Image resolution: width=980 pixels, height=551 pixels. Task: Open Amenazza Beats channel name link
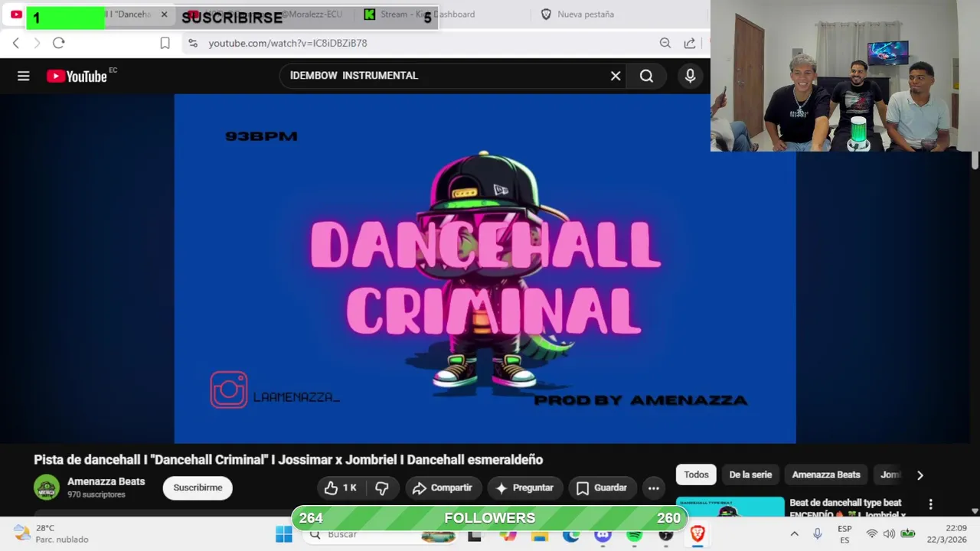click(106, 481)
